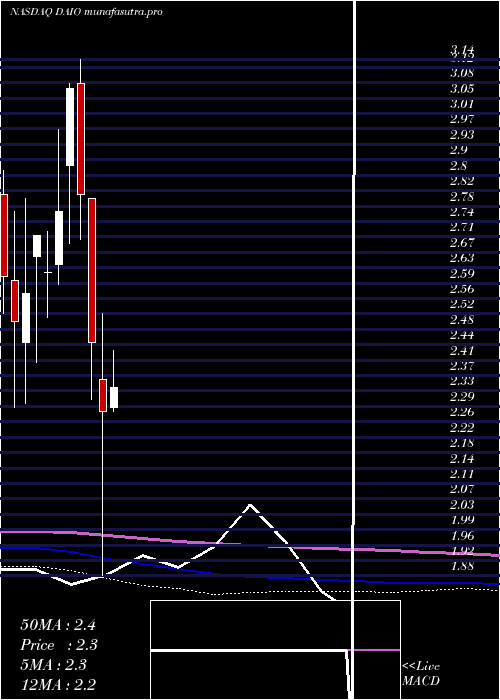
Task: Click the 3.01 price axis label
Action: pyautogui.click(x=462, y=104)
